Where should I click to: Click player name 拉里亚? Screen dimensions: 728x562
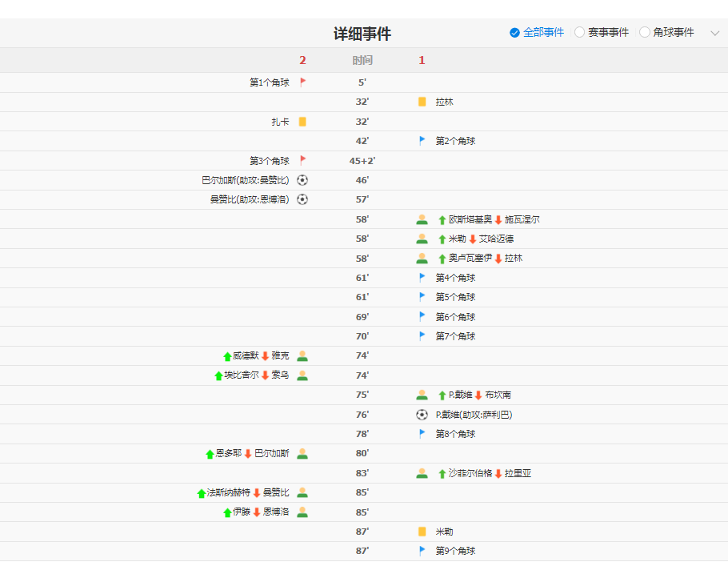518,473
